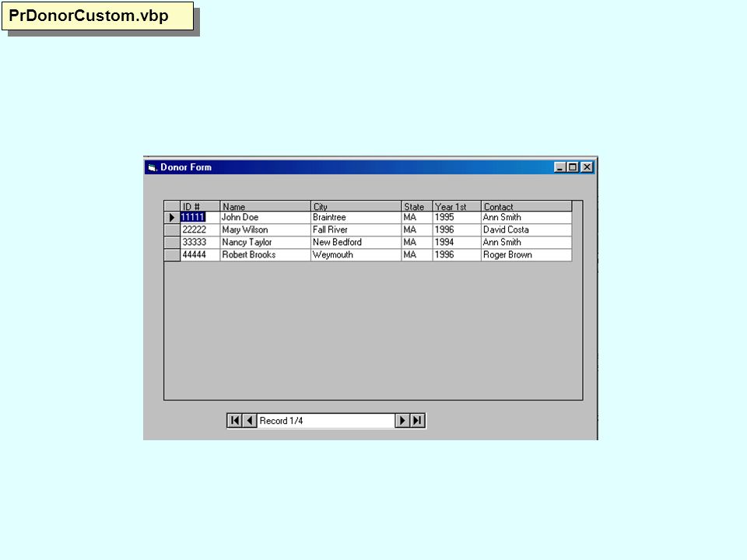The width and height of the screenshot is (747, 560).
Task: Select the Name column header
Action: tap(265, 206)
